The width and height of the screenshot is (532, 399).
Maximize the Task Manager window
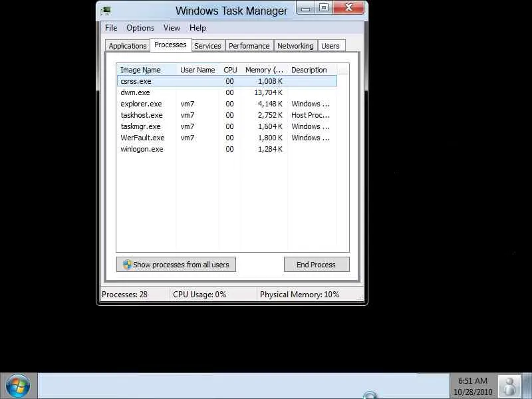pos(324,8)
